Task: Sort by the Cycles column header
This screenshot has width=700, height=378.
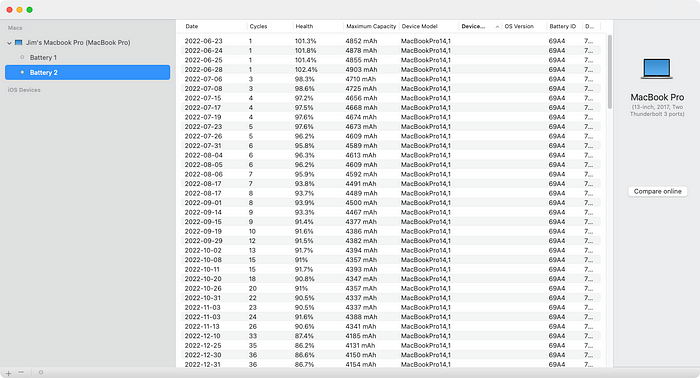Action: tap(258, 26)
